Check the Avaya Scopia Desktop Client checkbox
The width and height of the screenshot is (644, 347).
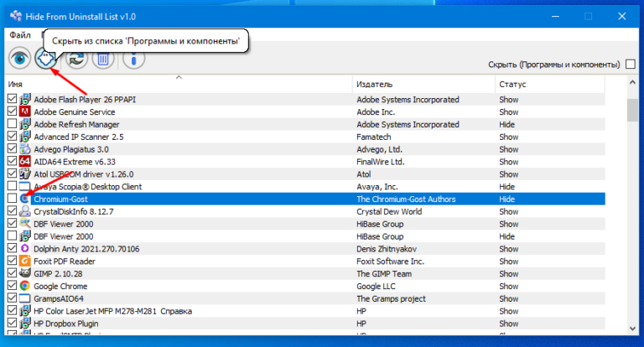(x=12, y=186)
